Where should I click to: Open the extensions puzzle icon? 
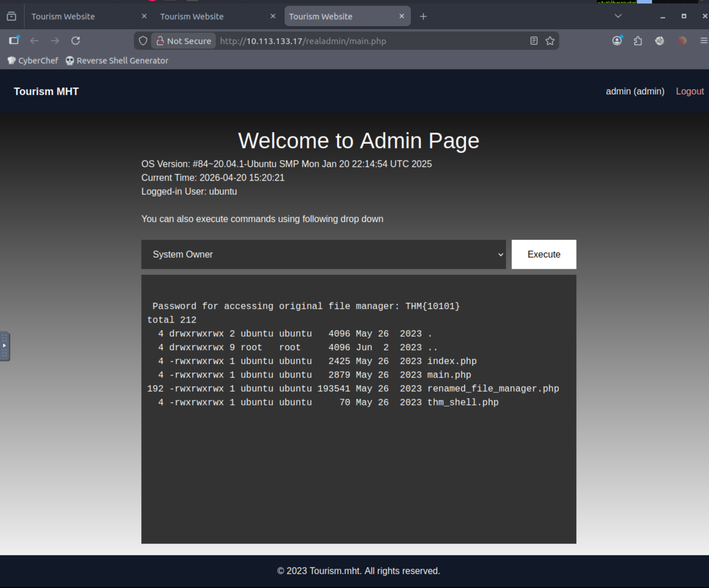pyautogui.click(x=638, y=41)
